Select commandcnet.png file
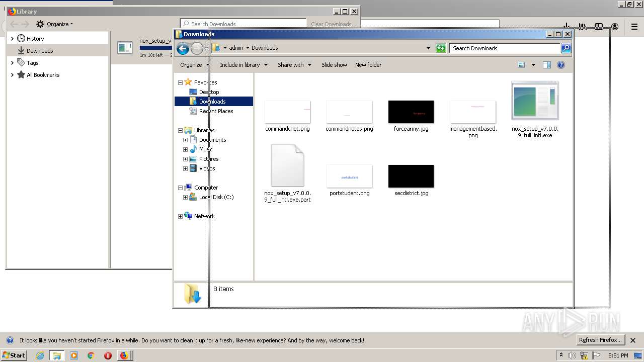This screenshot has width=644, height=362. [x=287, y=116]
